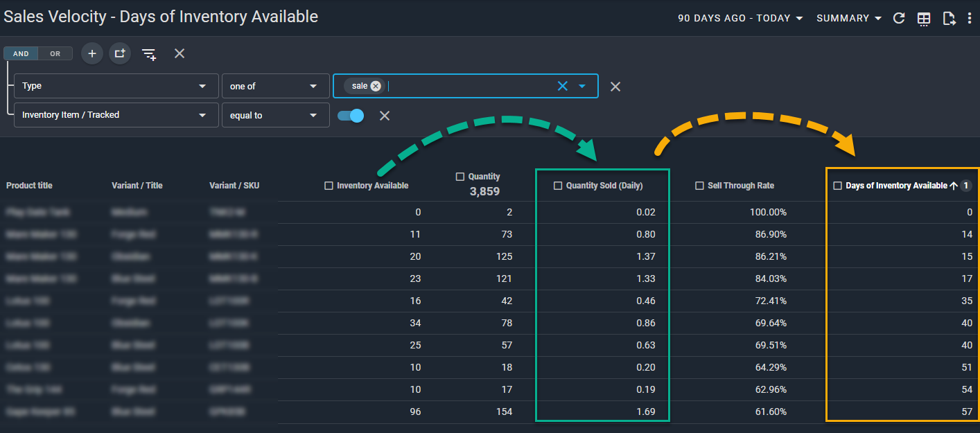Open the three-dot more options menu
980x433 pixels.
970,19
